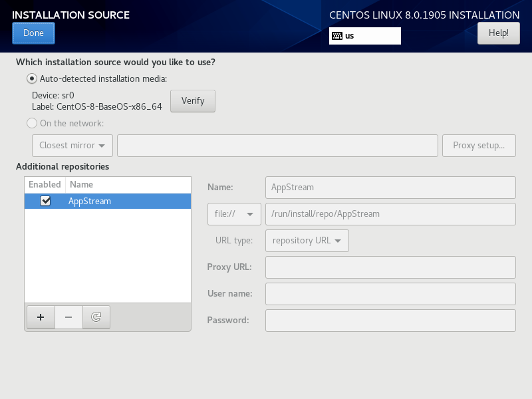Image resolution: width=532 pixels, height=399 pixels.
Task: Click the Proxy URL input field
Action: click(390, 267)
